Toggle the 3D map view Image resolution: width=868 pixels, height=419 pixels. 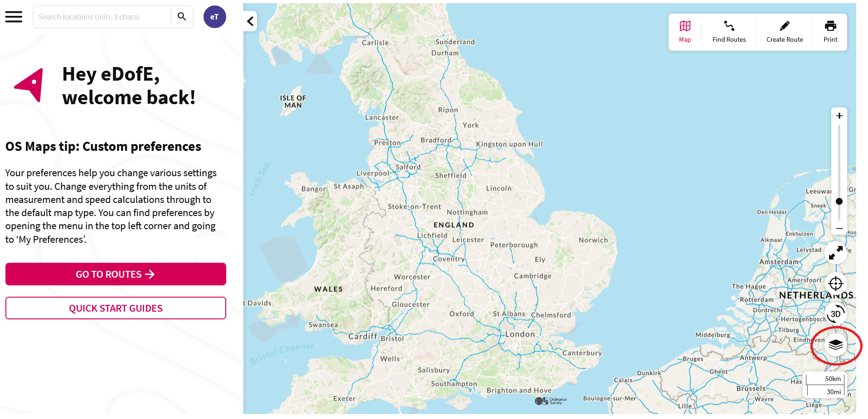(836, 314)
